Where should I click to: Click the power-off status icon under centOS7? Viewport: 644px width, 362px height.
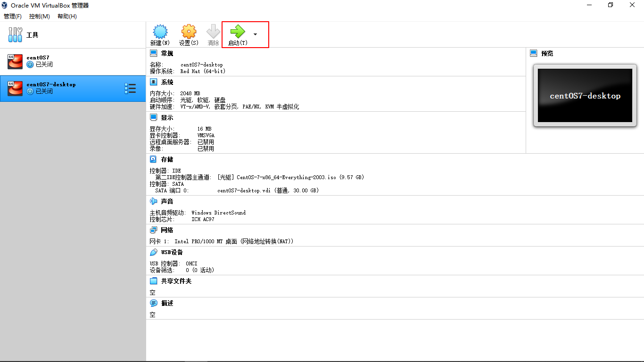[30, 64]
